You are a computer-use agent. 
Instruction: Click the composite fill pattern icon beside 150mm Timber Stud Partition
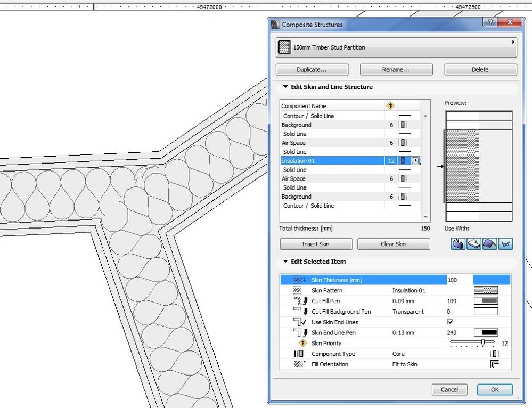[x=284, y=47]
